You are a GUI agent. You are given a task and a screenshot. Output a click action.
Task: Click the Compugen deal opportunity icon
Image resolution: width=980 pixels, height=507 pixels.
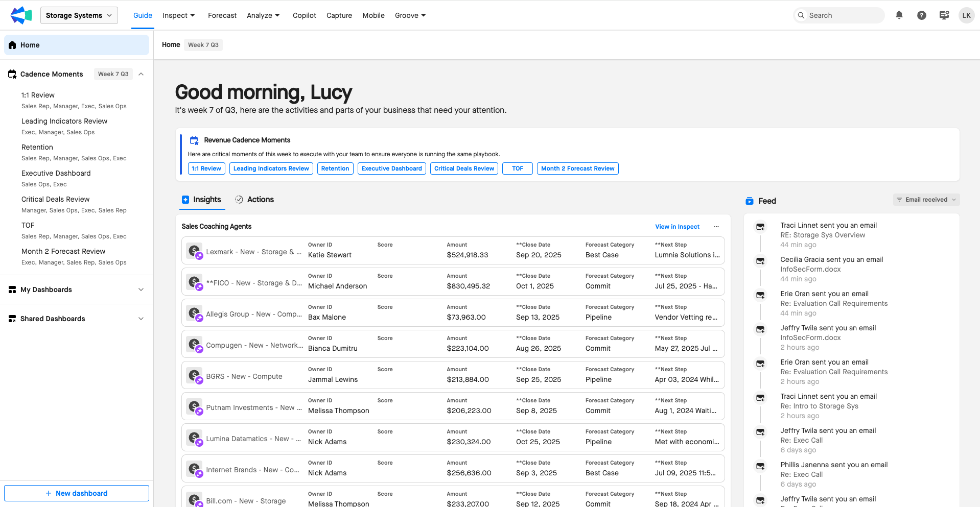coord(195,345)
